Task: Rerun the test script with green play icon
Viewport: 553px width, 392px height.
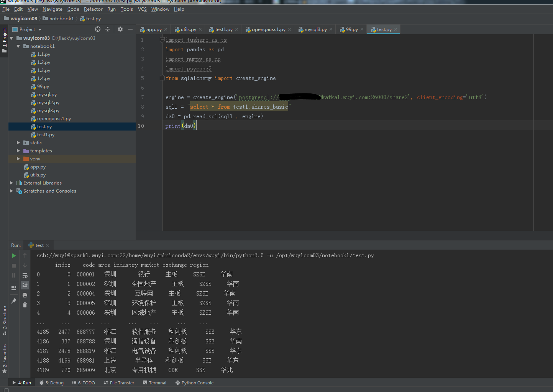Action: [14, 256]
